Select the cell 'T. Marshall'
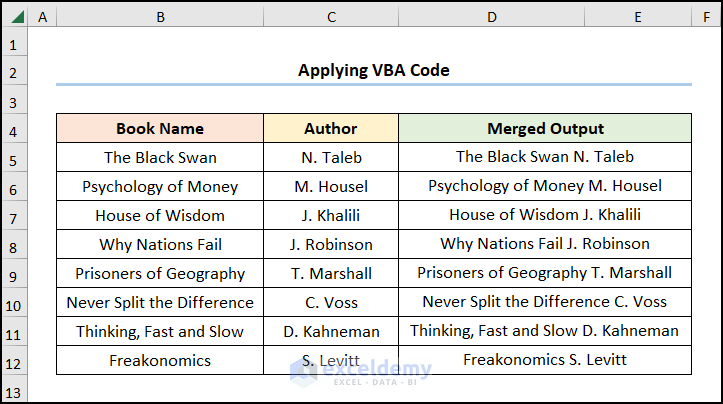The image size is (723, 404). click(x=331, y=274)
